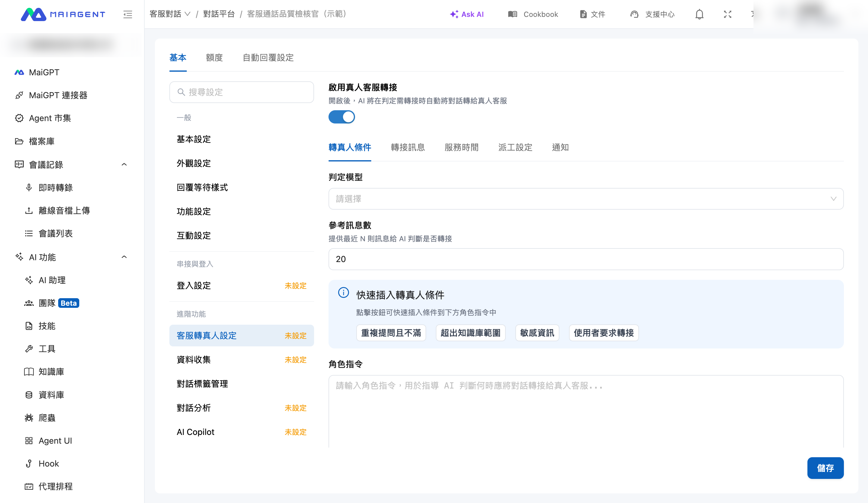The image size is (868, 503).
Task: Switch to 通知 tab
Action: click(560, 147)
